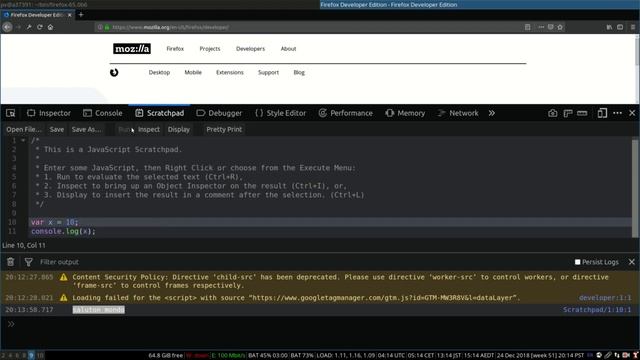Switch to the Network tab
640x360 pixels.
tap(458, 113)
